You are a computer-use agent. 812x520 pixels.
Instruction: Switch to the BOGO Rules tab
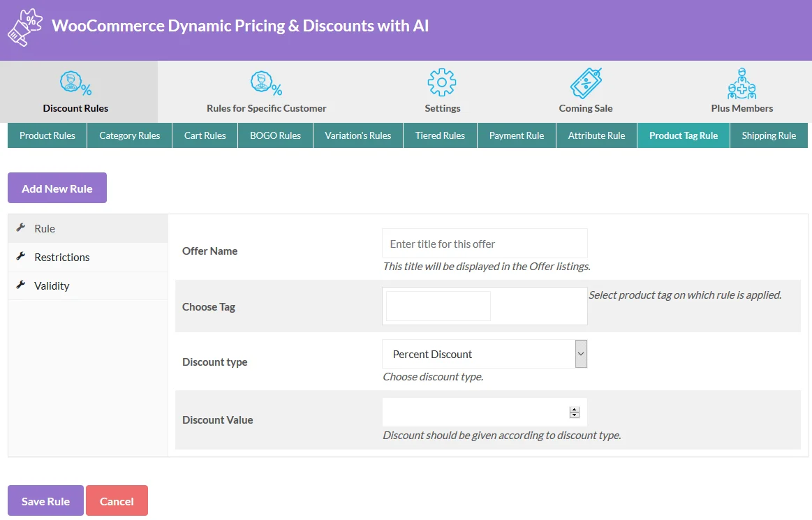point(275,135)
